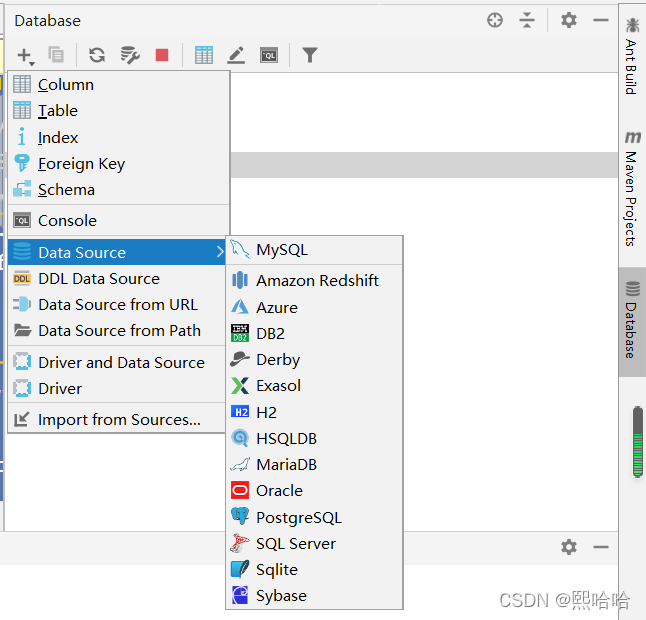
Task: Open data source properties wrench icon
Action: [130, 55]
